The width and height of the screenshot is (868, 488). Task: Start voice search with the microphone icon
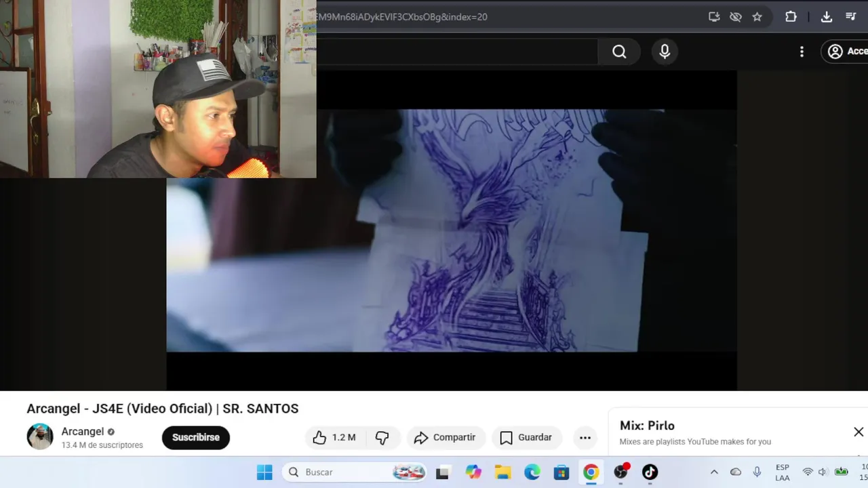[665, 52]
